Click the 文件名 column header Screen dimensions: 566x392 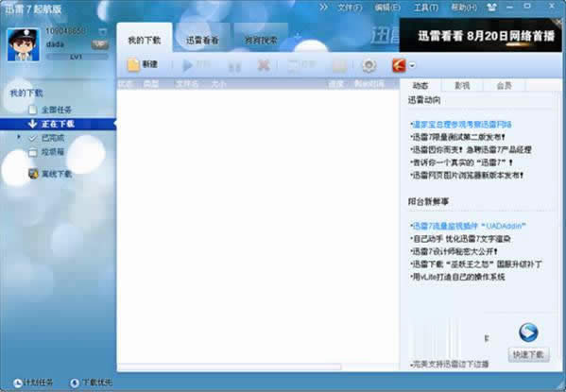click(x=187, y=84)
